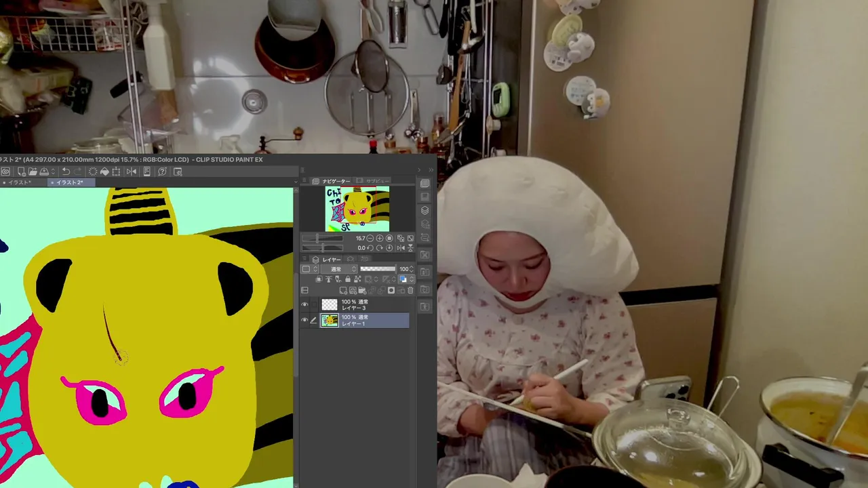Toggle Set as reference layer lighthouse icon
The width and height of the screenshot is (868, 488).
coord(329,279)
